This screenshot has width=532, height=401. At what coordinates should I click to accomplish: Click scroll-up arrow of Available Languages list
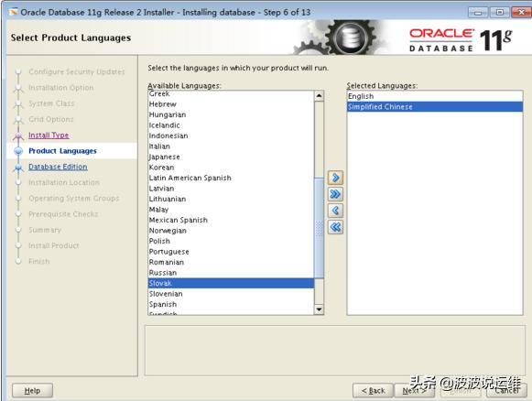319,95
